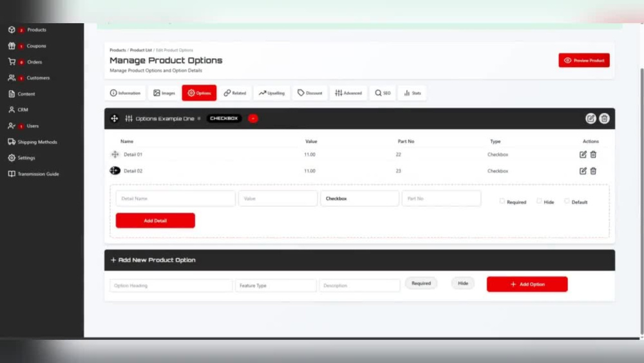Tick the Required checkbox for new detail
Screen dimensions: 644x363
point(502,201)
